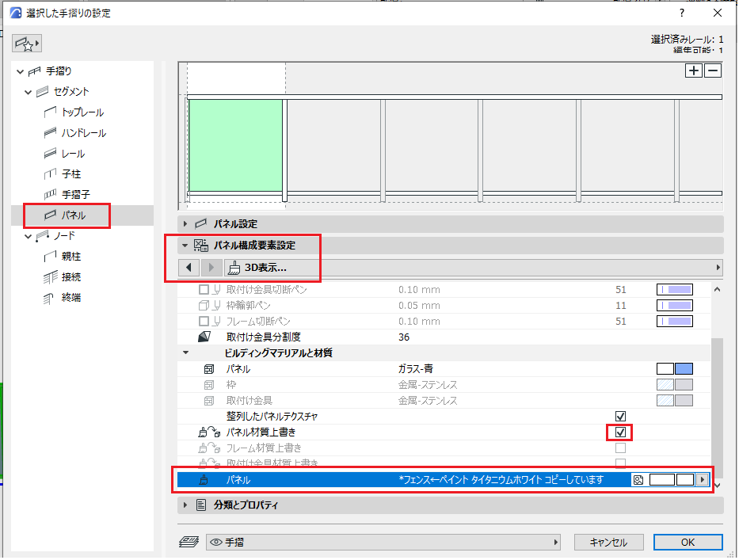
Task: Click the 取付け金具分割度 resolution icon
Action: [204, 337]
